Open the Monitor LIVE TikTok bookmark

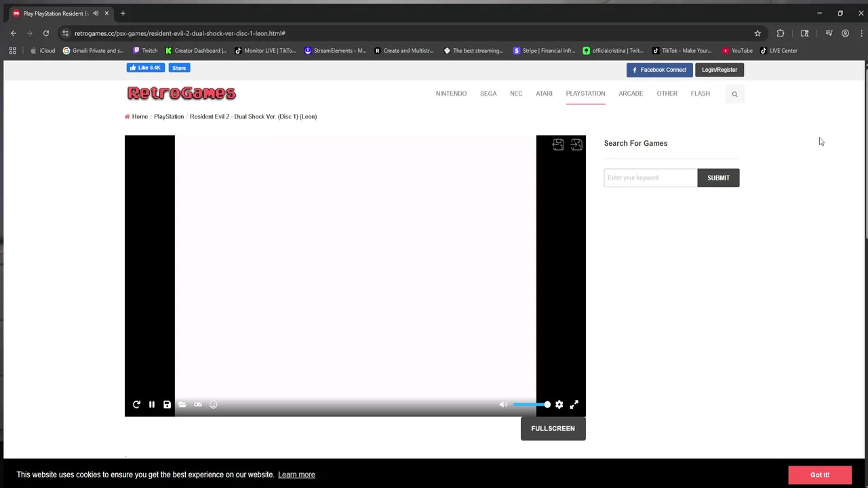pyautogui.click(x=265, y=51)
